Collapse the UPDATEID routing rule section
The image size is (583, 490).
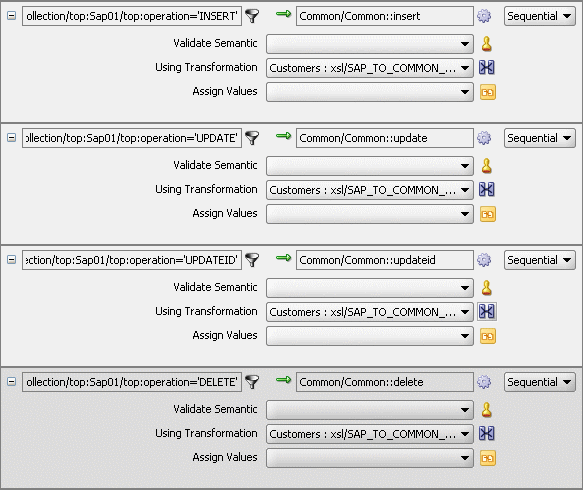click(x=12, y=259)
